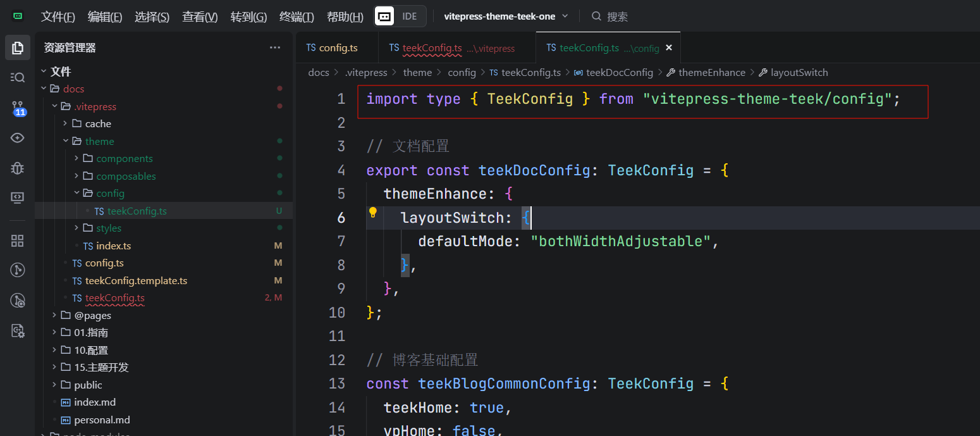Open Source Control with 11 changes
Screen dimensions: 980x436
pyautogui.click(x=18, y=108)
